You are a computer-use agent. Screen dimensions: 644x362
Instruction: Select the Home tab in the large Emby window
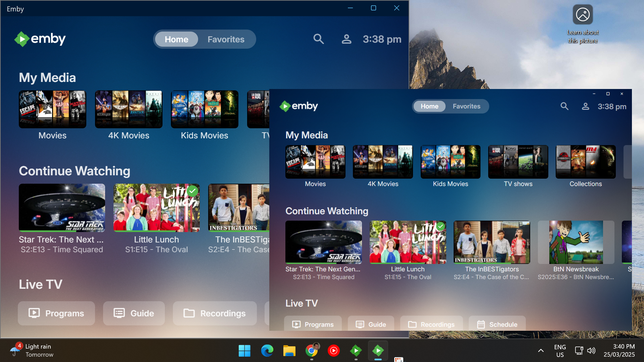click(176, 39)
